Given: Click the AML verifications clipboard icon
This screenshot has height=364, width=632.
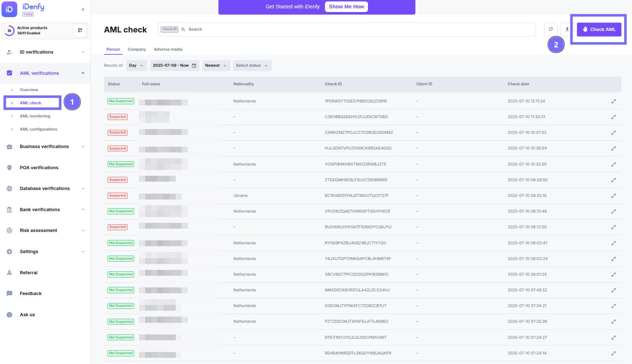Looking at the screenshot, I should [x=9, y=73].
